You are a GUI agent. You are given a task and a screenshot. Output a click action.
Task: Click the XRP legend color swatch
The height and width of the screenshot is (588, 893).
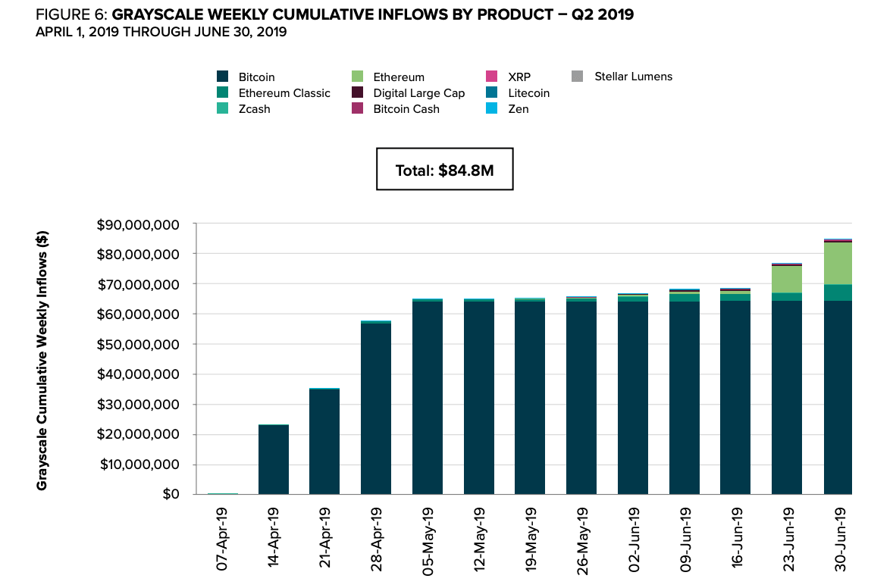tap(492, 77)
